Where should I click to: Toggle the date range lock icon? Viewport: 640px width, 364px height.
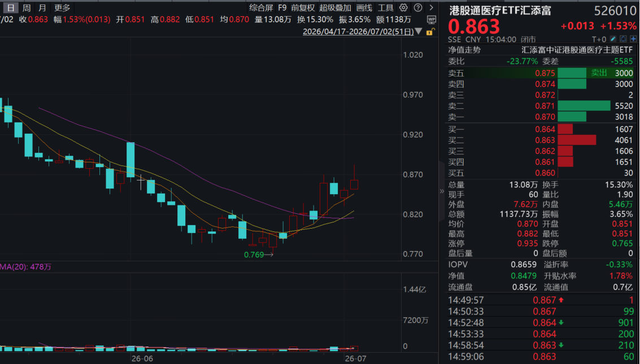[x=430, y=32]
